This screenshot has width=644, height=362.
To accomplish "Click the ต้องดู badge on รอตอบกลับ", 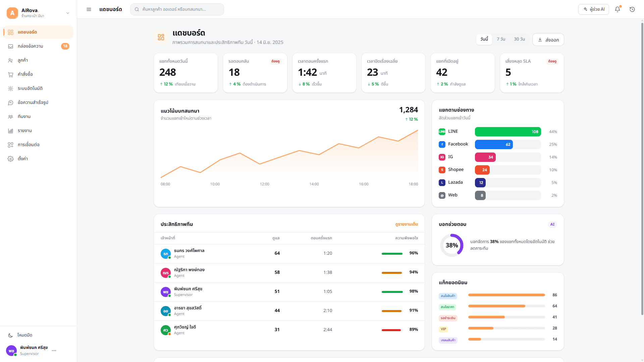I will coord(275,61).
